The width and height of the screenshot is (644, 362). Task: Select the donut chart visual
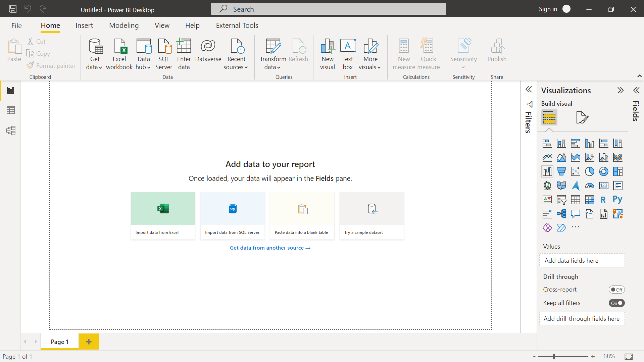pyautogui.click(x=604, y=171)
